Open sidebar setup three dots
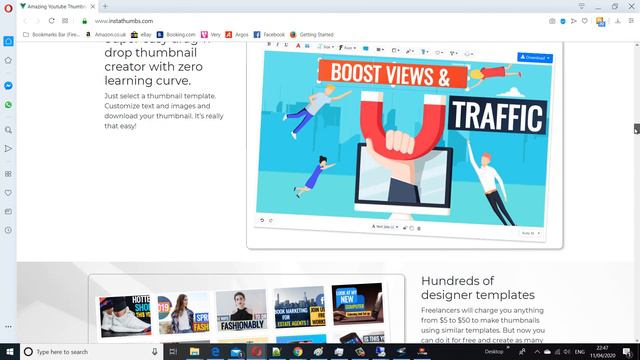The width and height of the screenshot is (640, 360). [x=8, y=327]
